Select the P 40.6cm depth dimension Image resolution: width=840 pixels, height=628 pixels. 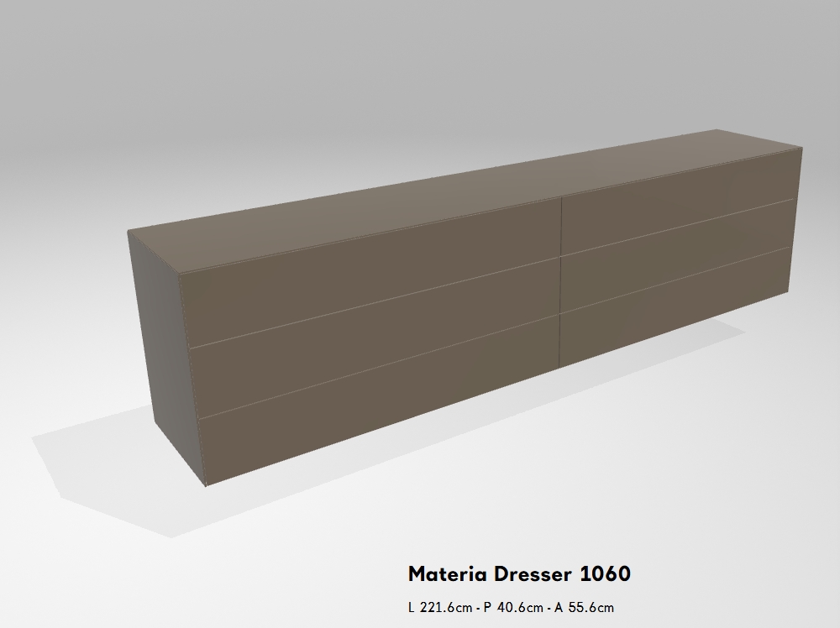(x=509, y=607)
